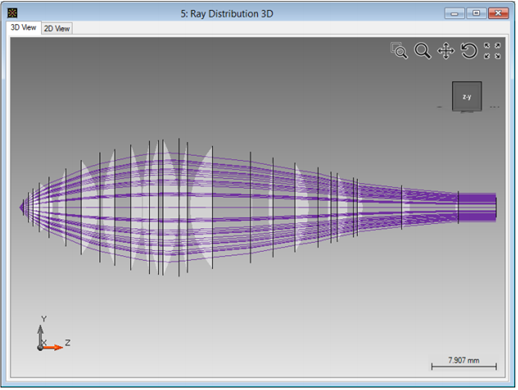Click the dash marker left of view cube

coord(439,107)
